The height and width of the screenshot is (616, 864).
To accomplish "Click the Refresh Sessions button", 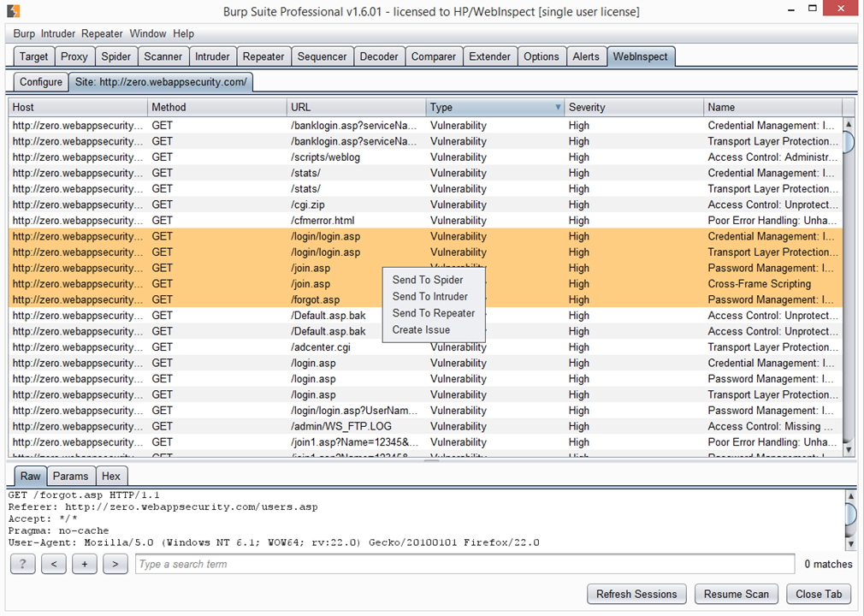I will [636, 594].
